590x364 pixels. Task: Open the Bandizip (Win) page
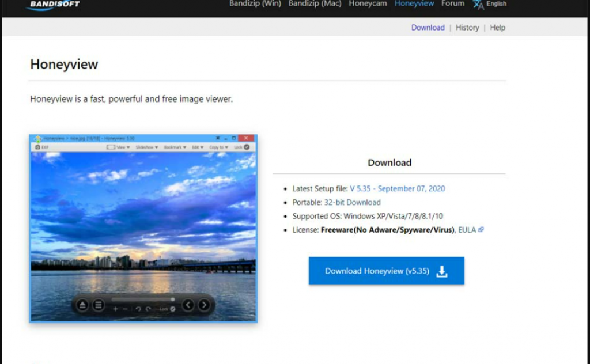[x=255, y=4]
